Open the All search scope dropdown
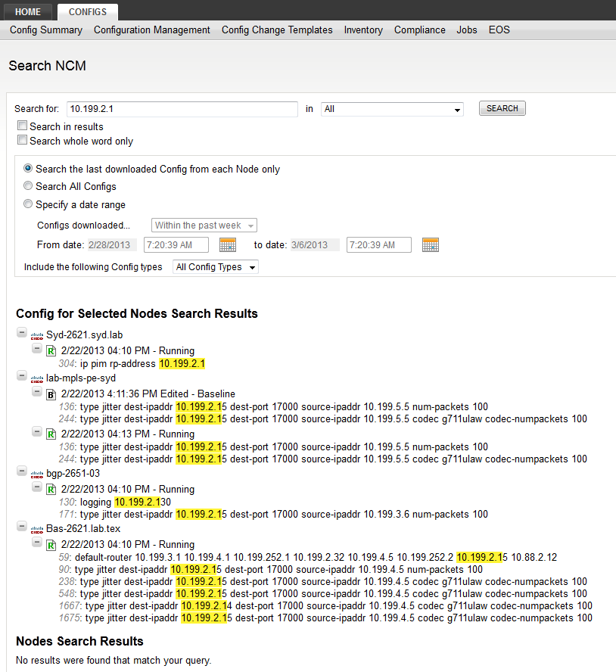 pyautogui.click(x=391, y=109)
